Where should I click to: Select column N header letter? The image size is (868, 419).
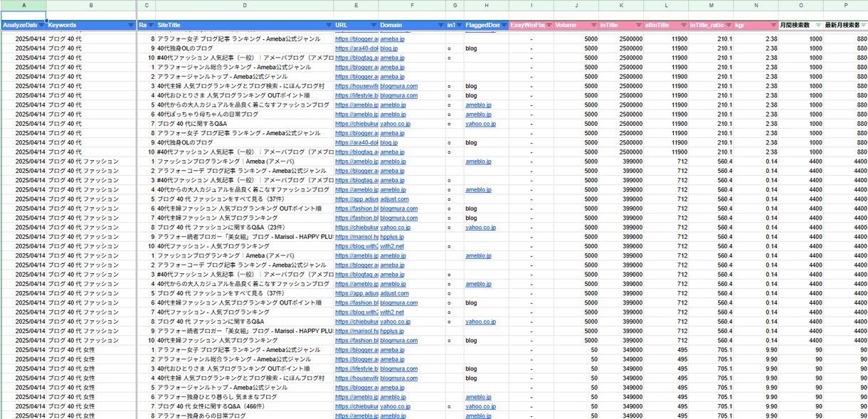pos(756,5)
